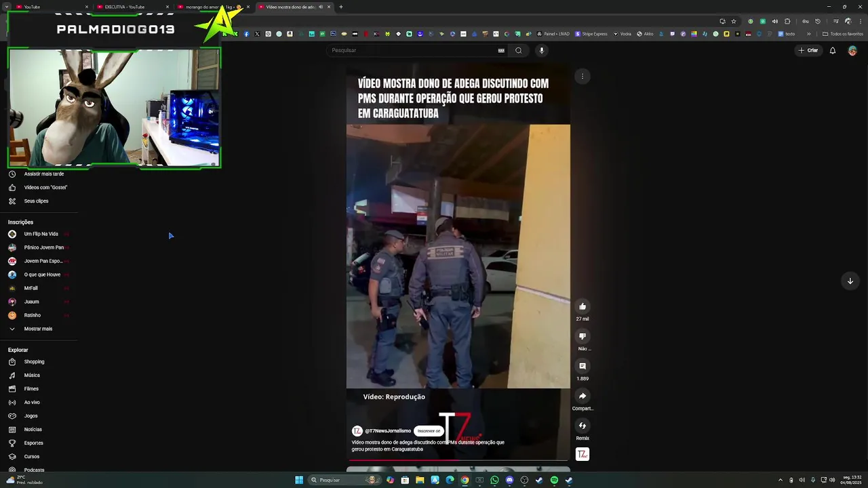Click the search magnifier button
The width and height of the screenshot is (868, 488).
[518, 50]
